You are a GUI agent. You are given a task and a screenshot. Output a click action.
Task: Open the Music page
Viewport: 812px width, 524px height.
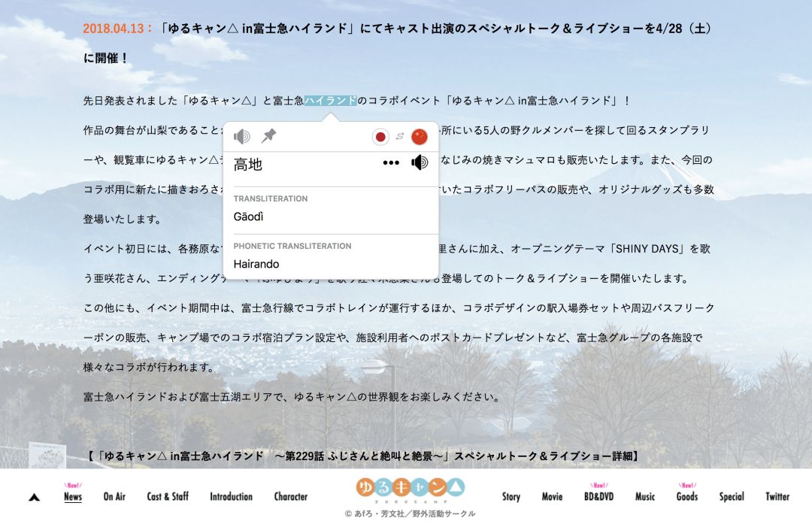pyautogui.click(x=645, y=496)
